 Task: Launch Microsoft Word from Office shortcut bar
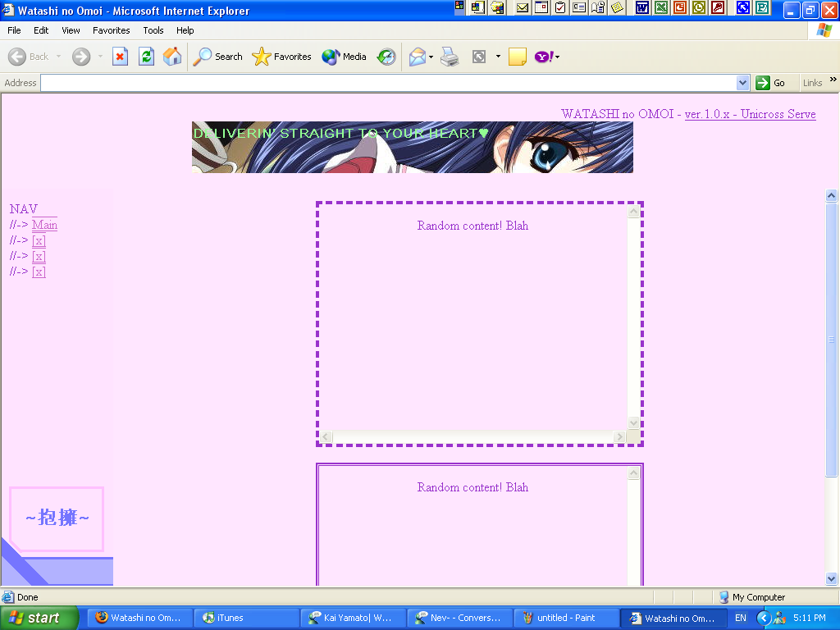(641, 7)
